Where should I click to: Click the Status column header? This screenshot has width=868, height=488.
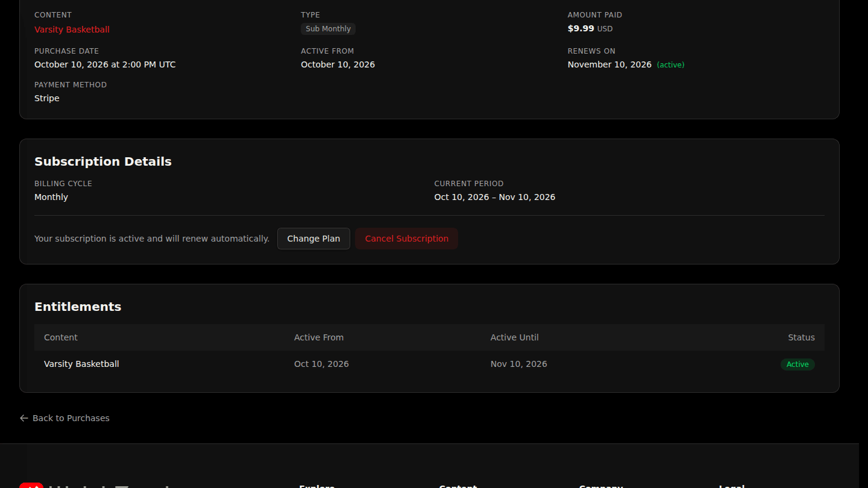pyautogui.click(x=801, y=337)
